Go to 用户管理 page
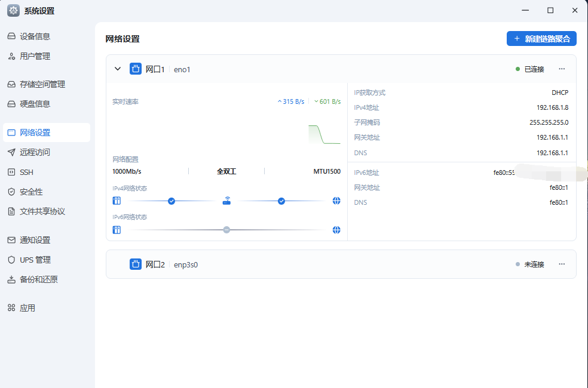 [x=47, y=56]
